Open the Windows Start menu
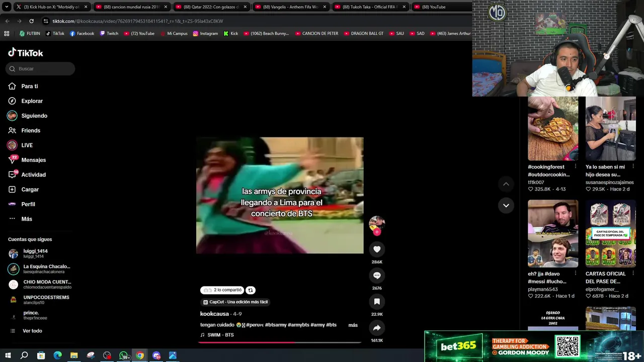Screen dimensions: 644x362 tap(8, 355)
